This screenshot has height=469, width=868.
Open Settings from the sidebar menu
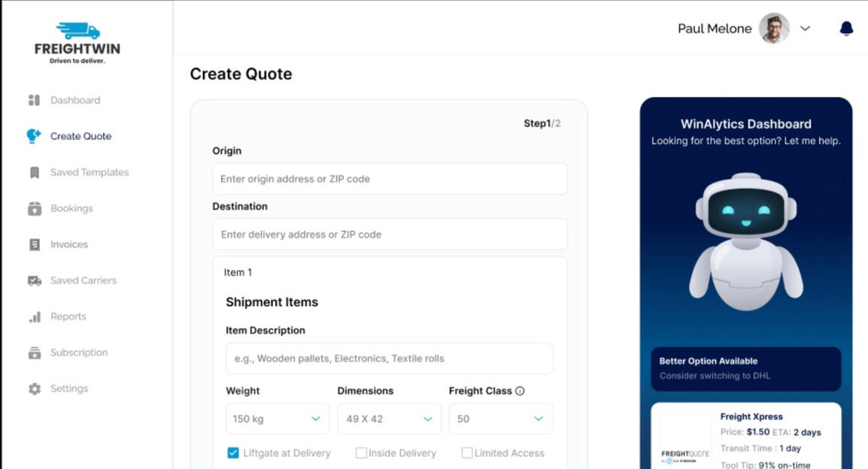[x=68, y=389]
